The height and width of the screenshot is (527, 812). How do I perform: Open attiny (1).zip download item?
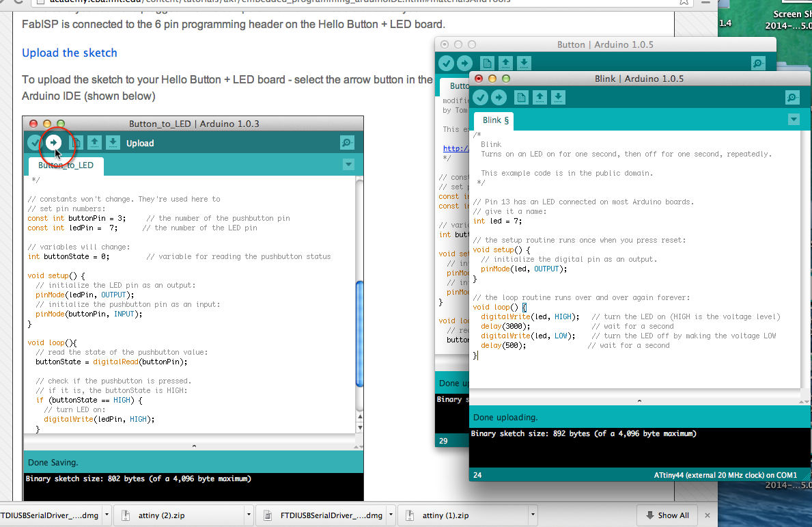[463, 515]
